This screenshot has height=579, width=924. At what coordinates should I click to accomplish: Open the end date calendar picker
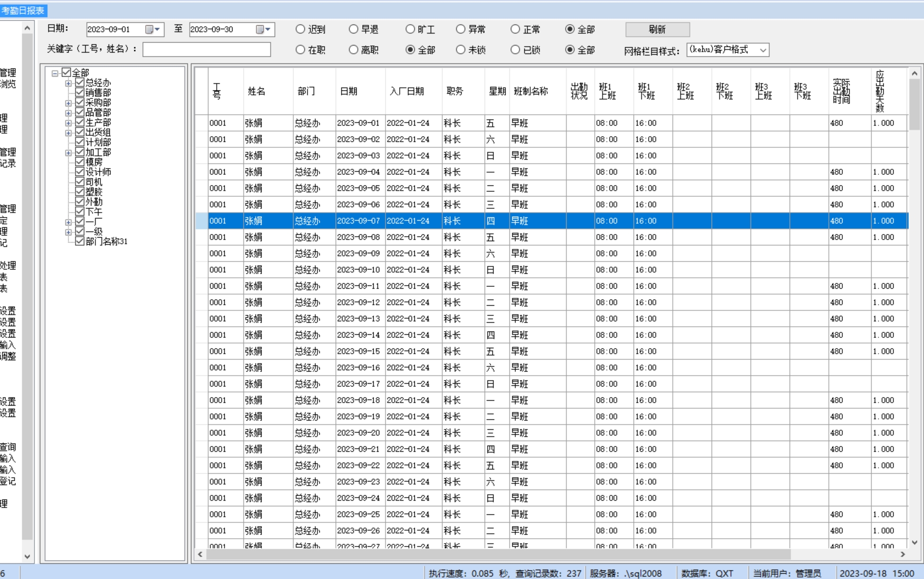pyautogui.click(x=263, y=29)
